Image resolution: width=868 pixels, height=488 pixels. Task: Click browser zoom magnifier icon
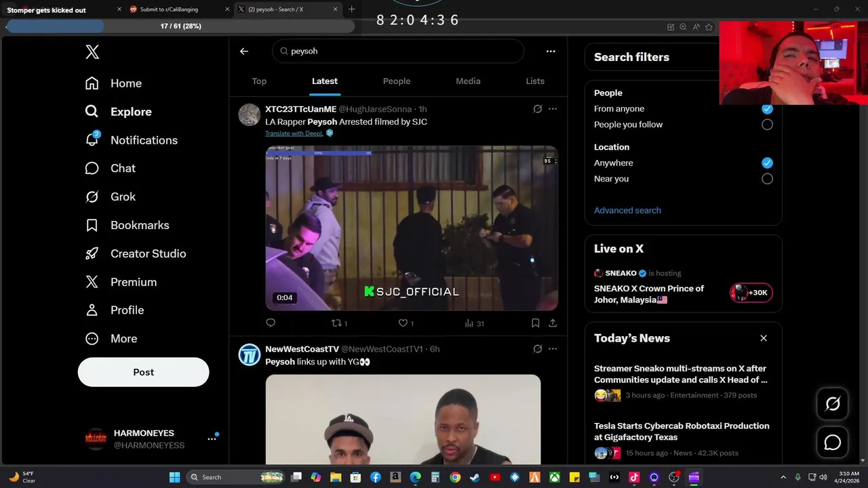pos(683,27)
